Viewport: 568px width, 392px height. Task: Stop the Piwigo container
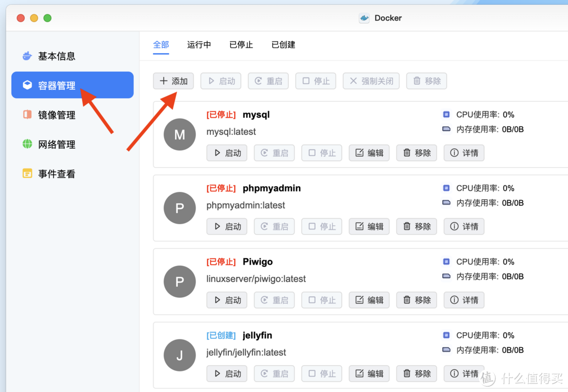click(x=322, y=300)
